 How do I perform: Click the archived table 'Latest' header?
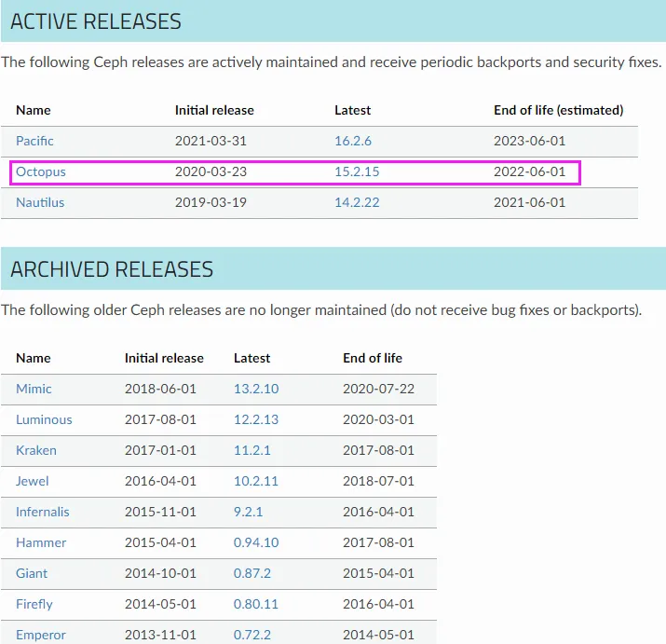[x=251, y=358]
